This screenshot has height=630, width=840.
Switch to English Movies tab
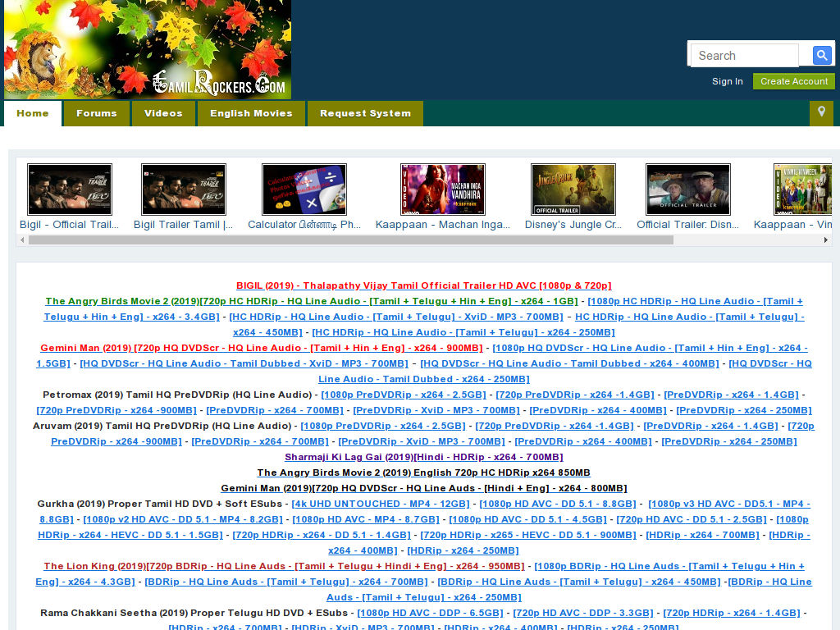(x=251, y=113)
